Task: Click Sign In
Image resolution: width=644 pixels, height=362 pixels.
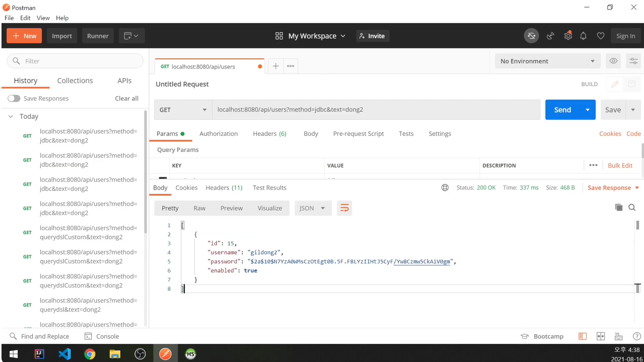Action: point(625,36)
